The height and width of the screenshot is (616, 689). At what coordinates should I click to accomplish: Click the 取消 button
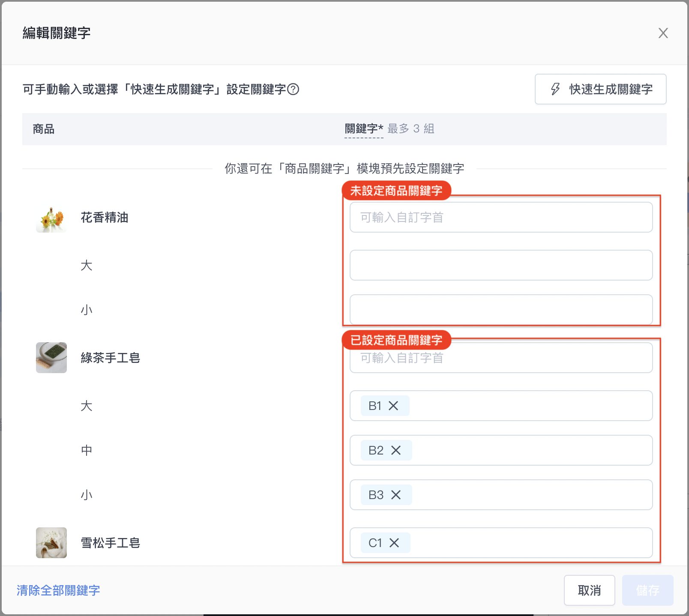589,590
